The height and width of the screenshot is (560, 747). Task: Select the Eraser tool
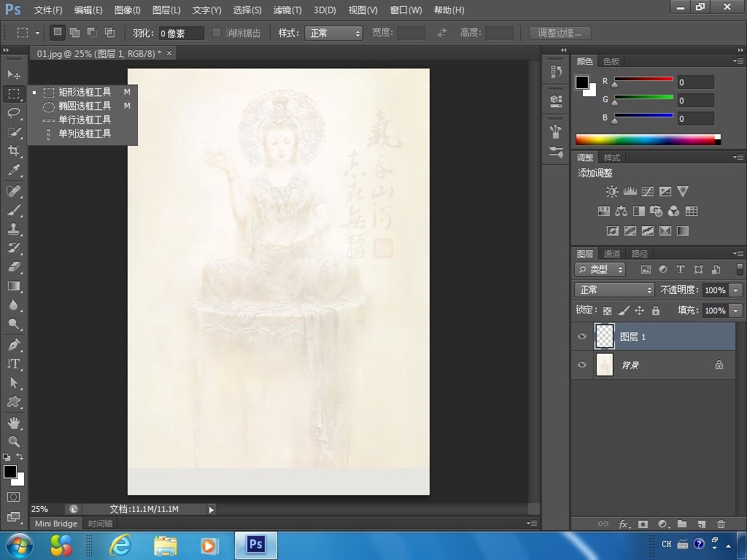coord(13,267)
